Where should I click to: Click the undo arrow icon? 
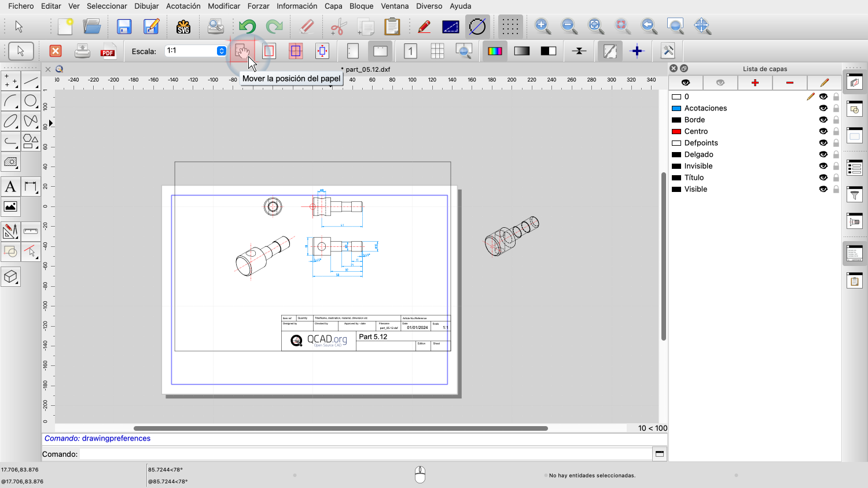click(247, 27)
